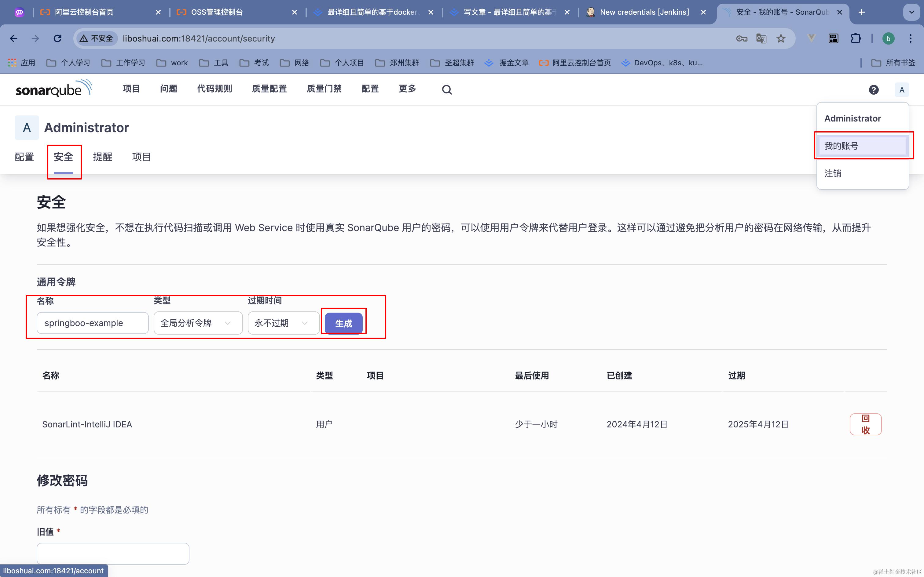This screenshot has width=924, height=577.
Task: Bookmark page with the star icon
Action: coord(781,38)
